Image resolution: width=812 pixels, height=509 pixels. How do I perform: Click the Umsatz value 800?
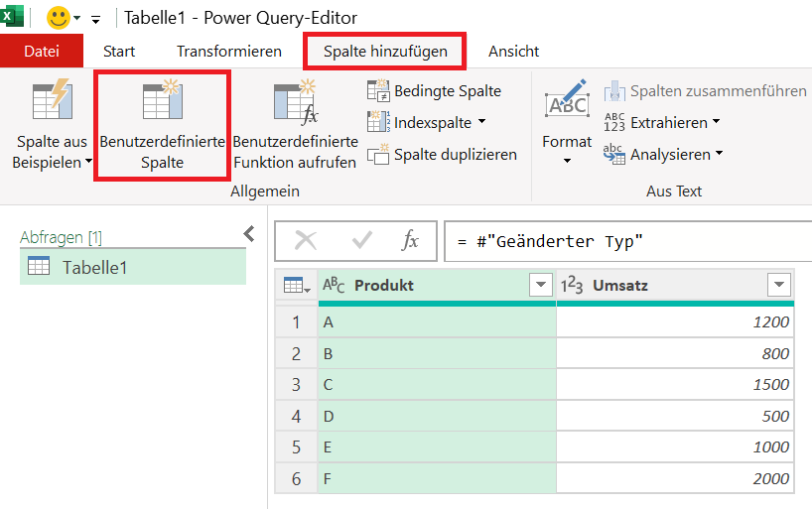(675, 353)
